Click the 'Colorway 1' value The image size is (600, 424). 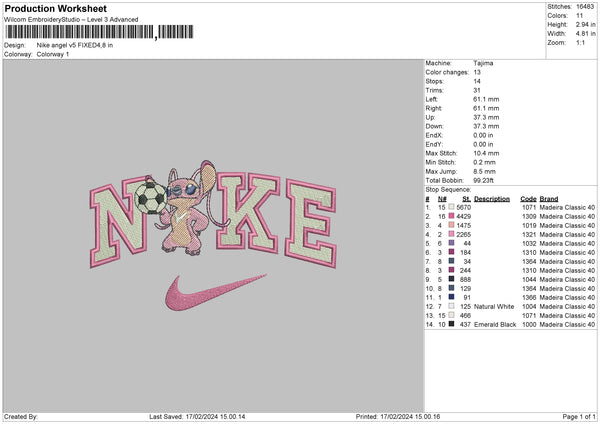click(53, 54)
